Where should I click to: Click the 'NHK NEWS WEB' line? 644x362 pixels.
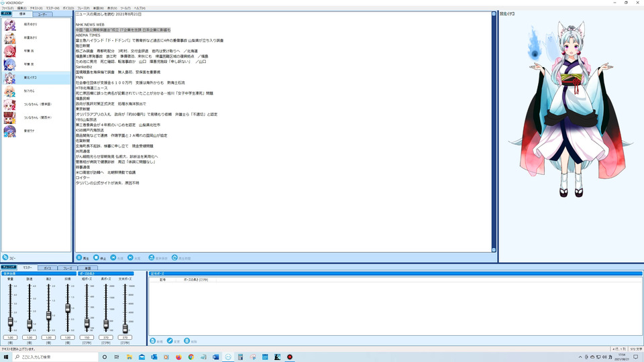click(x=90, y=25)
